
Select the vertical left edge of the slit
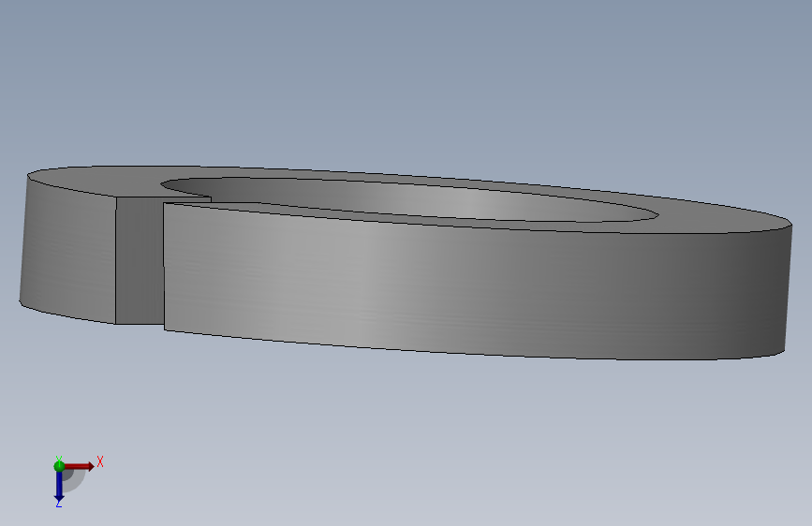click(115, 260)
